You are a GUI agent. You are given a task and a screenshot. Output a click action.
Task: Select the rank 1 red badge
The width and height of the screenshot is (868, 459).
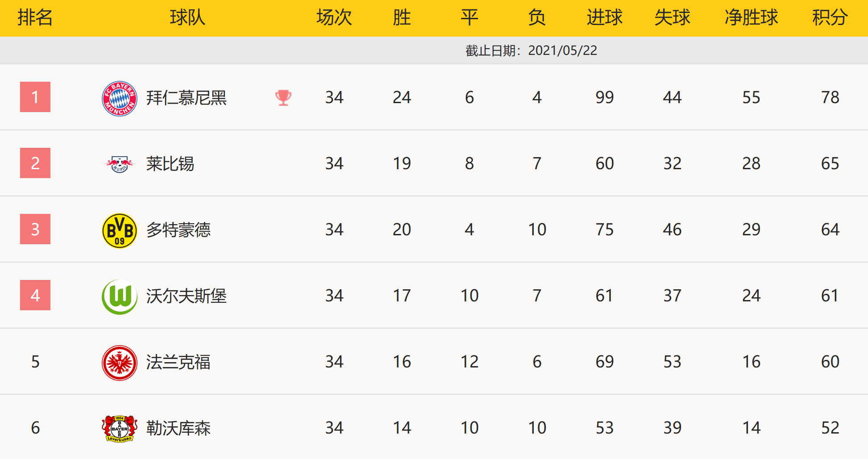35,97
